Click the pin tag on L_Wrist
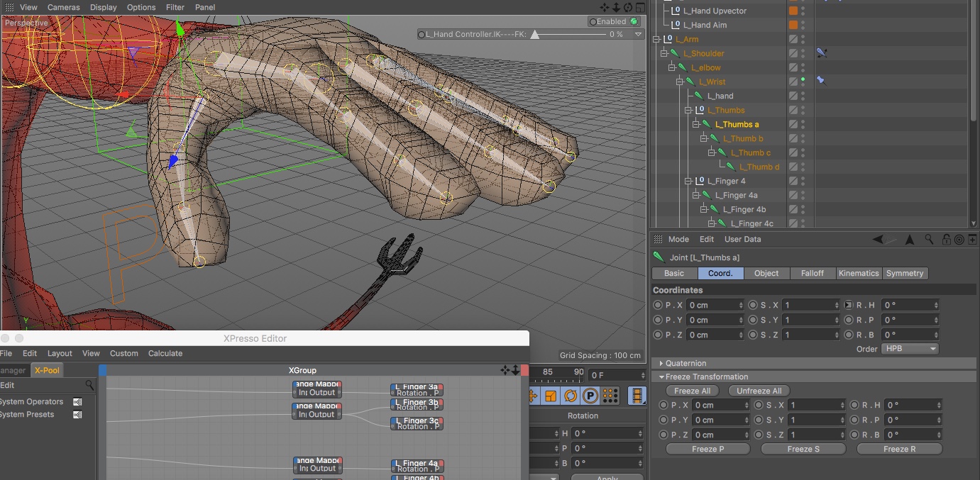Viewport: 980px width, 480px height. click(821, 82)
